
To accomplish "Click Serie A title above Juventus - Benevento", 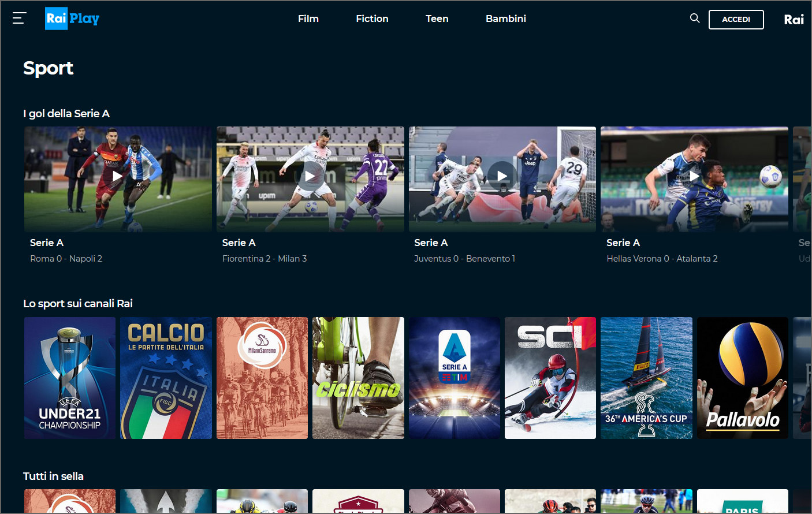I will [x=431, y=243].
